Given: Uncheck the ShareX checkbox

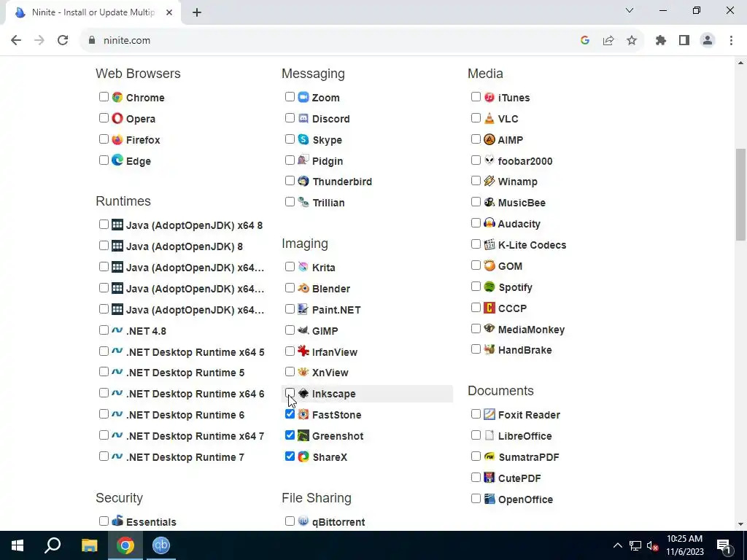Looking at the screenshot, I should (x=290, y=456).
